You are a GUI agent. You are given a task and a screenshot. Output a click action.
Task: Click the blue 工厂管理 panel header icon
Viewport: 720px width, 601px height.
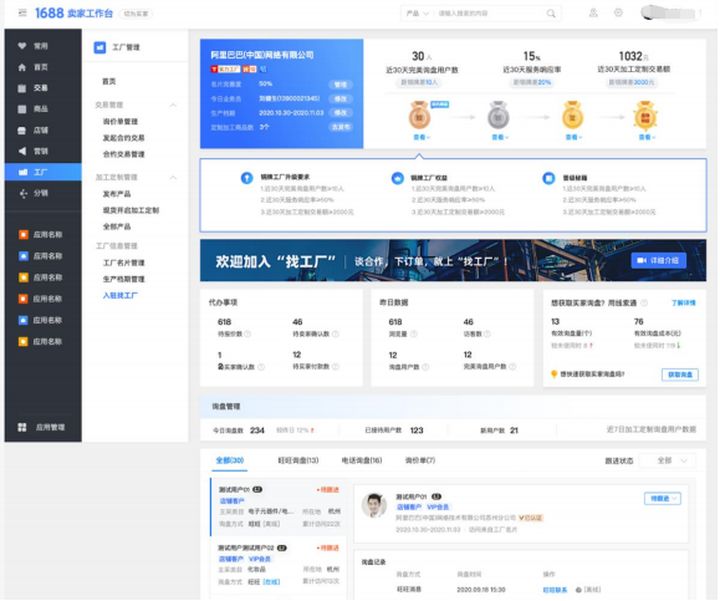[x=100, y=47]
